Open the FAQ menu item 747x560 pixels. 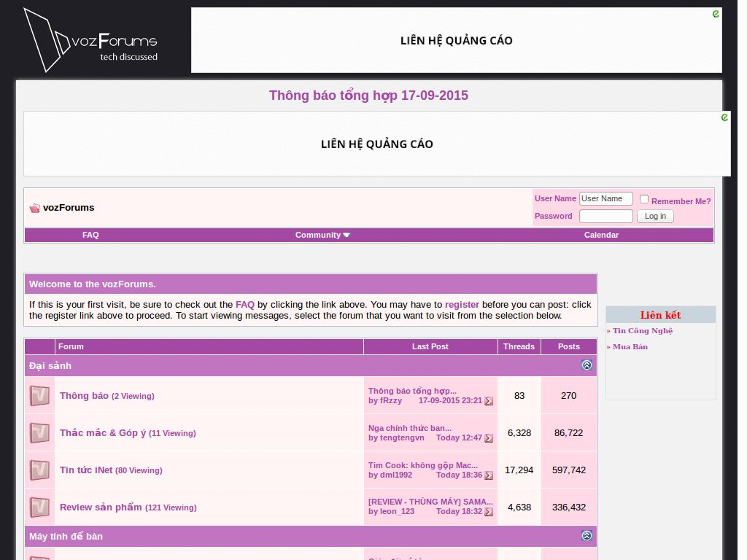click(90, 235)
